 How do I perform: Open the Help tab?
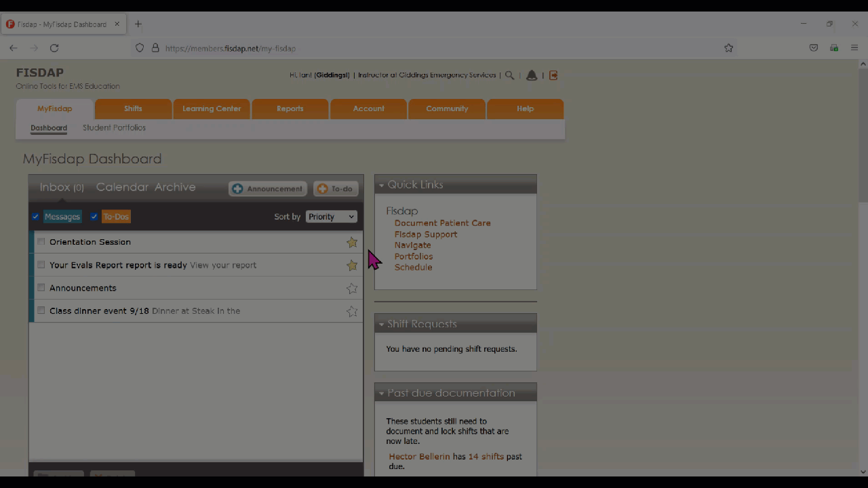click(x=526, y=108)
